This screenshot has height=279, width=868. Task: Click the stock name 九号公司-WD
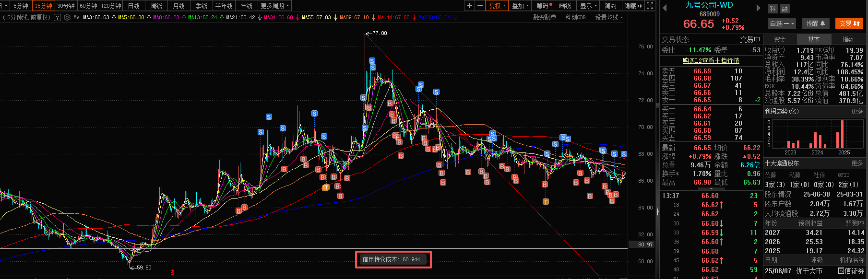click(x=709, y=5)
